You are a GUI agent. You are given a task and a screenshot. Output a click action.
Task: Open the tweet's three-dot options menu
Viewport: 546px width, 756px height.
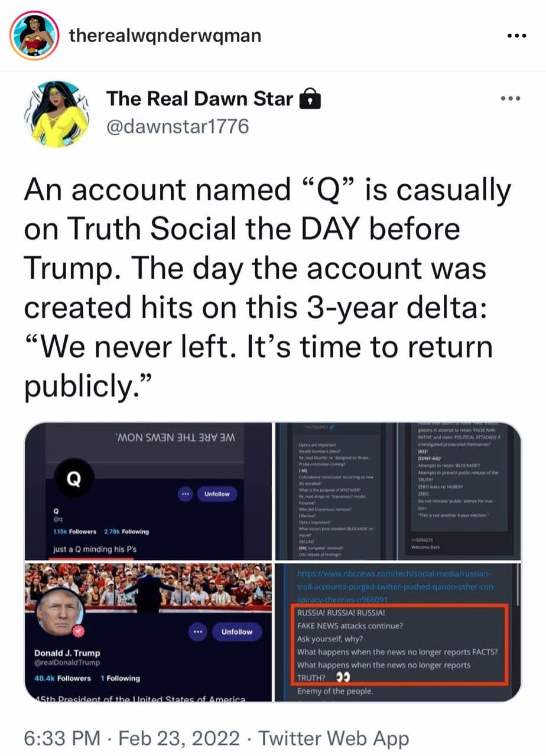click(509, 99)
